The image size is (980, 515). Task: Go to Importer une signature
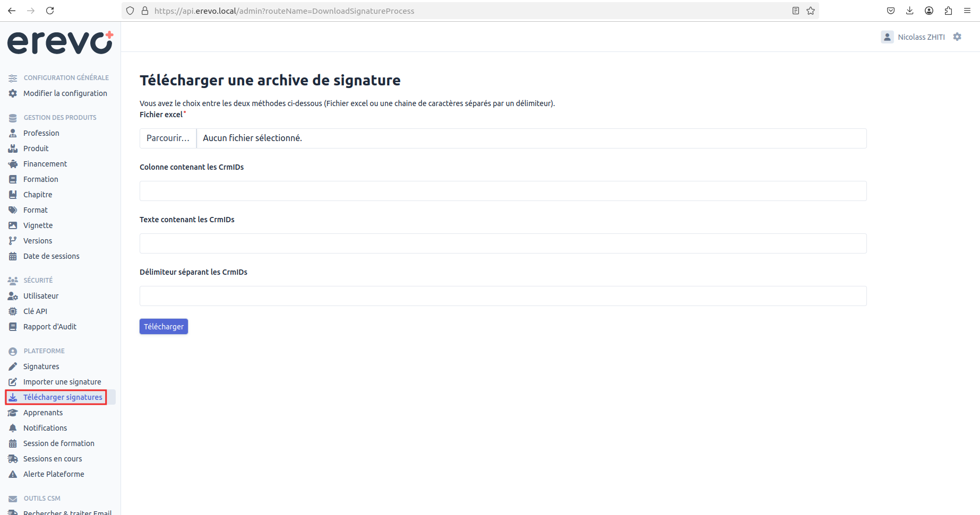click(x=62, y=382)
